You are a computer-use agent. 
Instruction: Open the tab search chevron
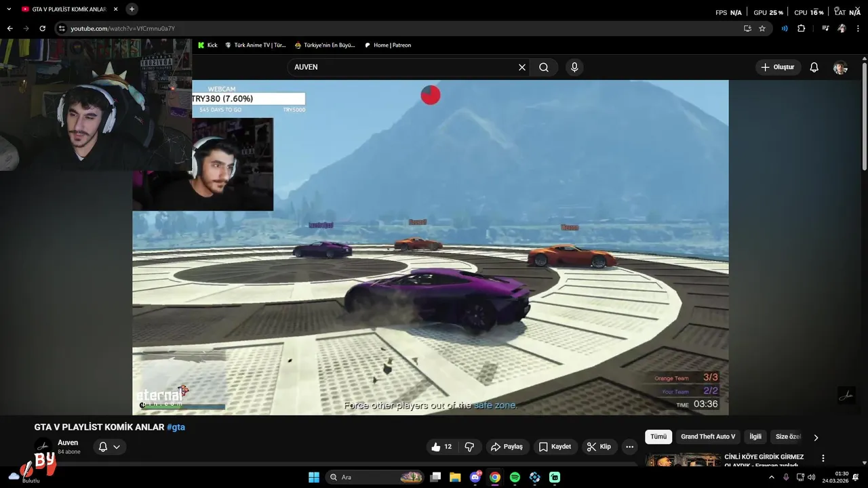coord(9,9)
